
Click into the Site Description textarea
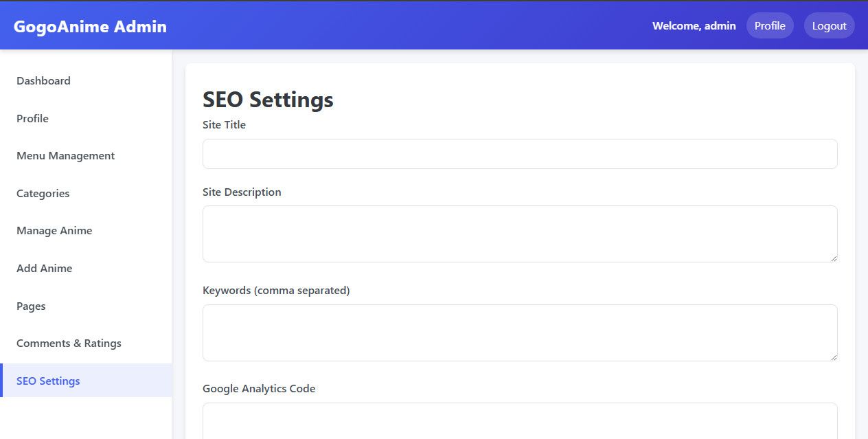[520, 234]
